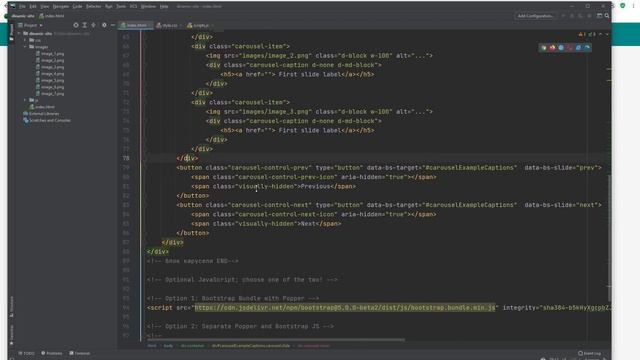Open the Run menu

pyautogui.click(x=109, y=7)
